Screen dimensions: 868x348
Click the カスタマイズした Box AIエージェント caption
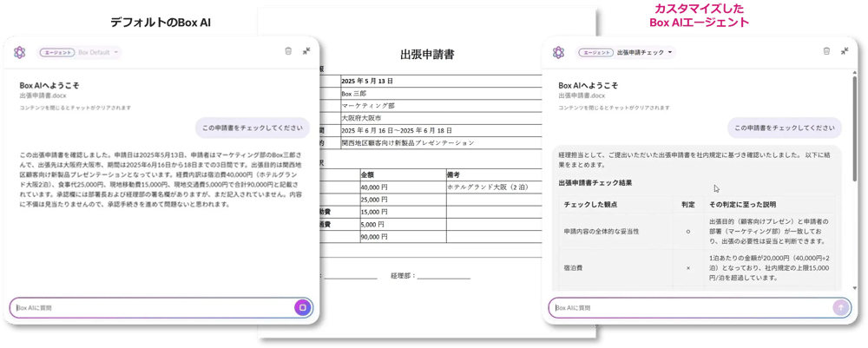point(698,16)
